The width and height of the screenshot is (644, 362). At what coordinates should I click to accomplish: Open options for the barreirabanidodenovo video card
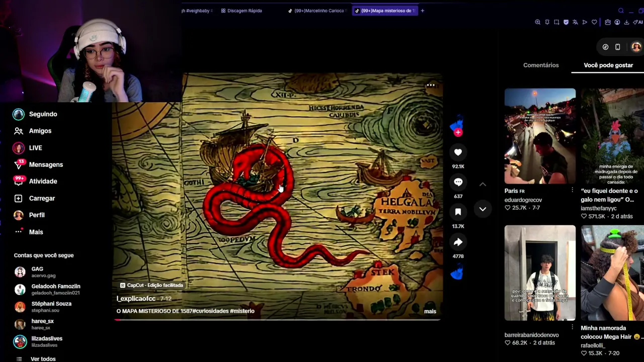(572, 328)
